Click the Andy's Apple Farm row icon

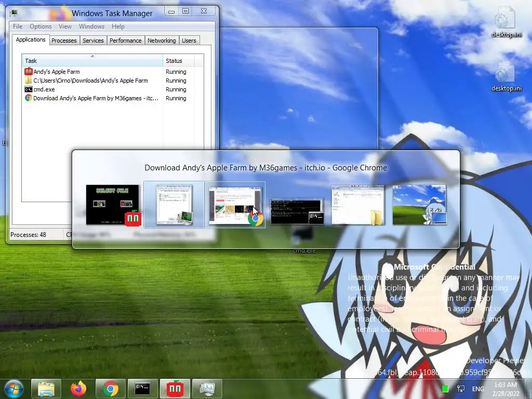(x=29, y=72)
